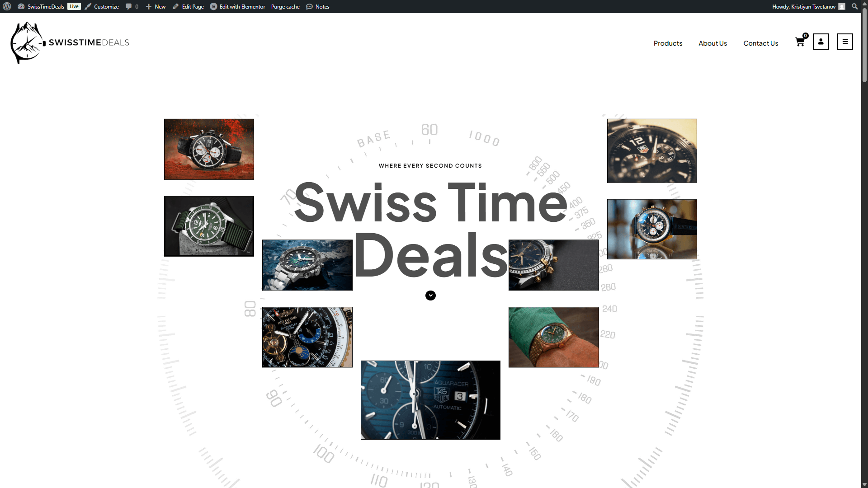Screen dimensions: 868x488
Task: Open the shopping cart
Action: click(800, 42)
